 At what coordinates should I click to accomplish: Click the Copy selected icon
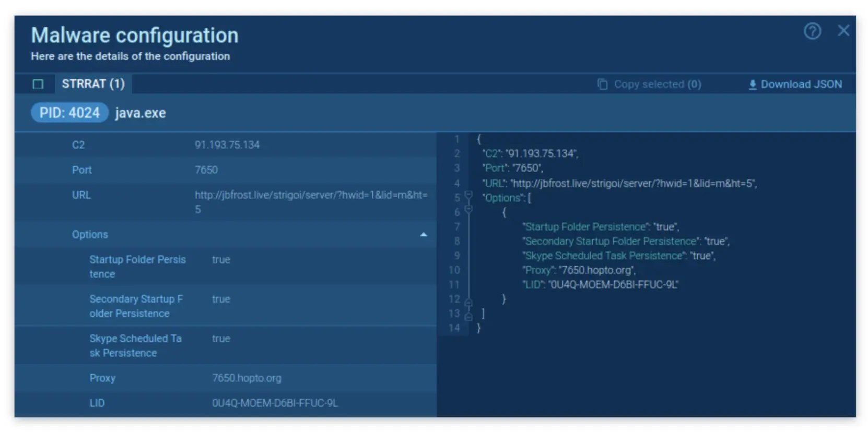click(602, 84)
